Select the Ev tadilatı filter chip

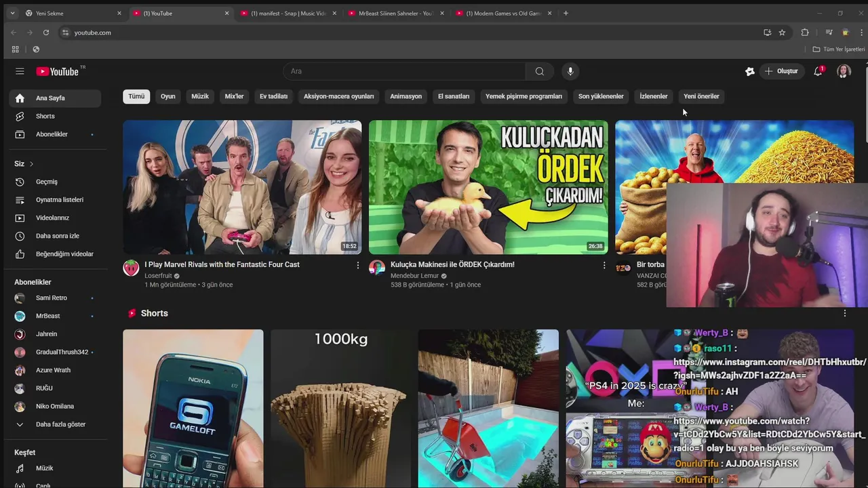tap(273, 96)
